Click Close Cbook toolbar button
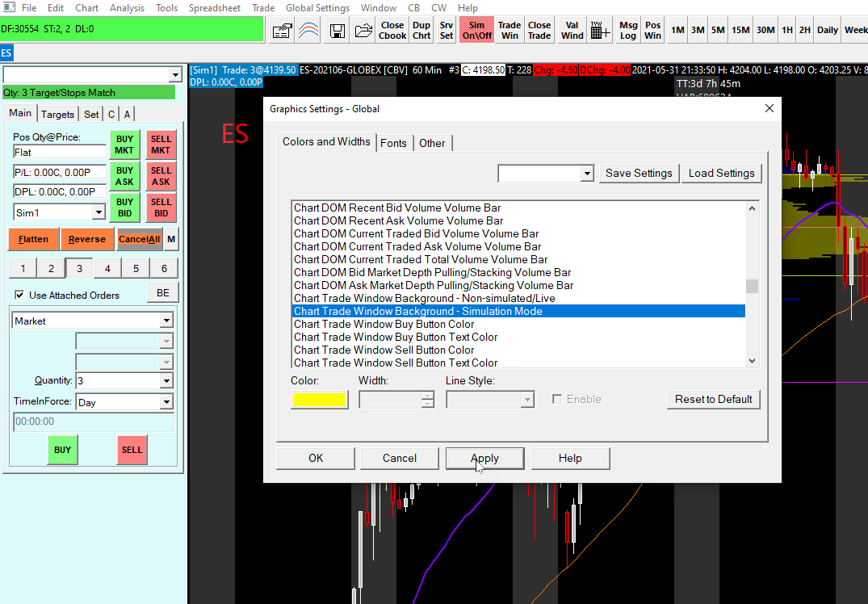 pyautogui.click(x=392, y=31)
